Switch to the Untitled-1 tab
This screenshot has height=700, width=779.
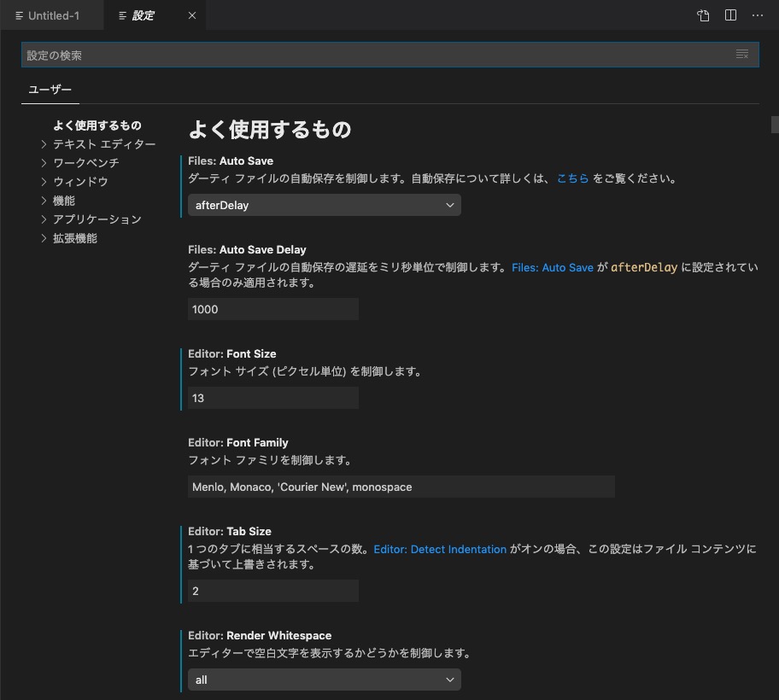click(51, 15)
